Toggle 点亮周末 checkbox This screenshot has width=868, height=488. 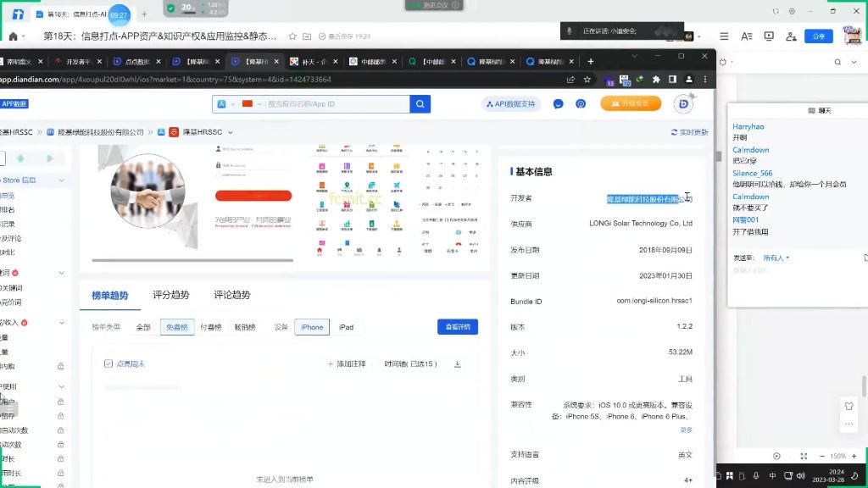(x=108, y=363)
